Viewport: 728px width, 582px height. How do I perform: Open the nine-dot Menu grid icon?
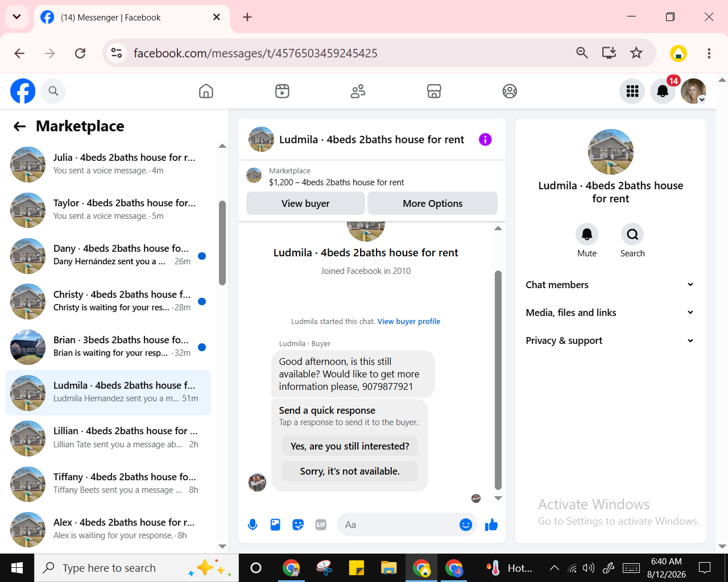(x=632, y=91)
